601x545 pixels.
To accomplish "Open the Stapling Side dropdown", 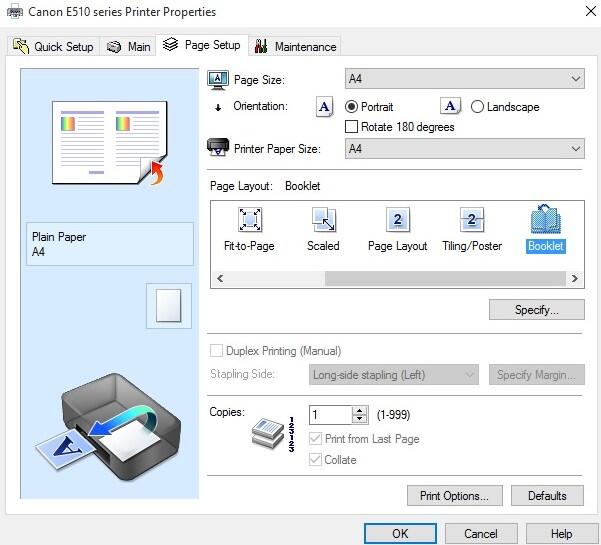I will pyautogui.click(x=394, y=374).
